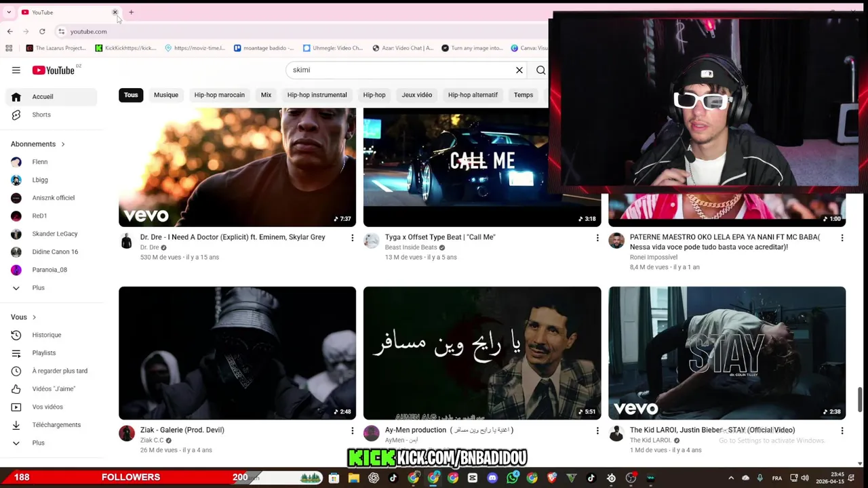Open the KickKick bookmark
The image size is (868, 488).
[126, 48]
